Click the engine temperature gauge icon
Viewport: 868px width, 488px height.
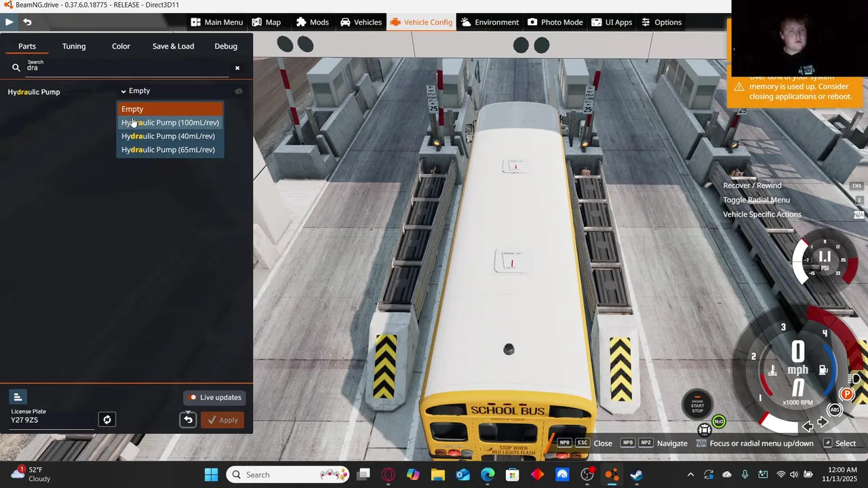tap(772, 370)
